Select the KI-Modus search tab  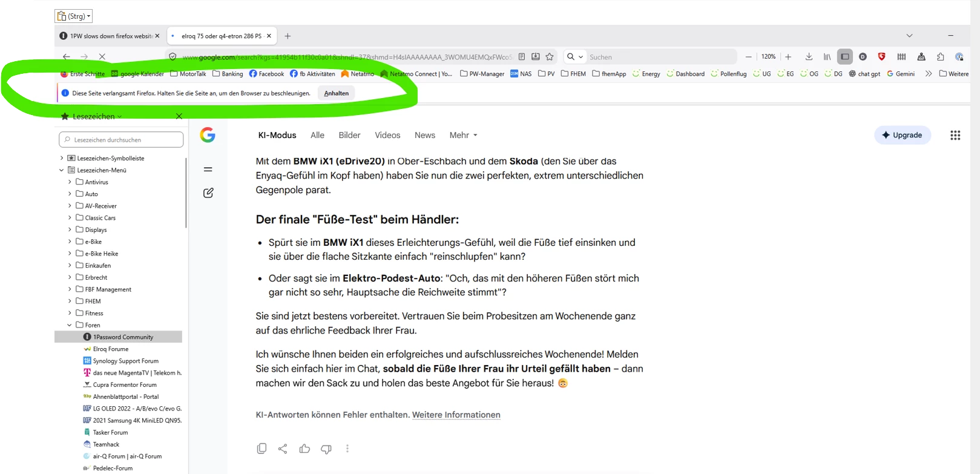(277, 135)
